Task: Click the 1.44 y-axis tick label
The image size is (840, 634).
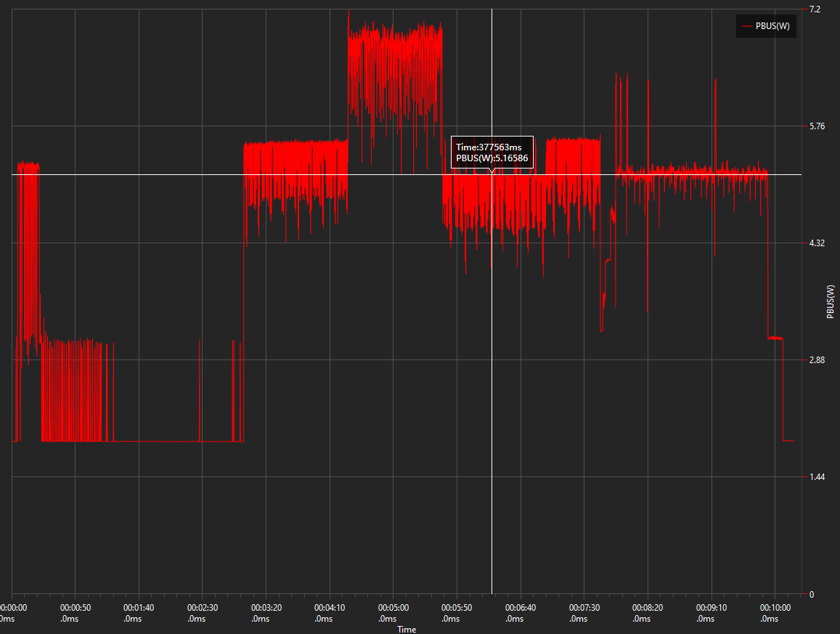Action: [817, 477]
